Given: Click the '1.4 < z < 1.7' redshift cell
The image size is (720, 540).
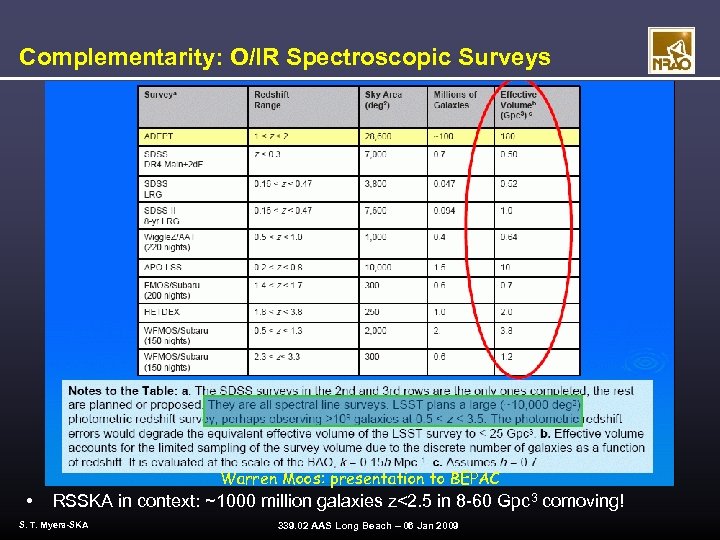Looking at the screenshot, I should point(303,290).
